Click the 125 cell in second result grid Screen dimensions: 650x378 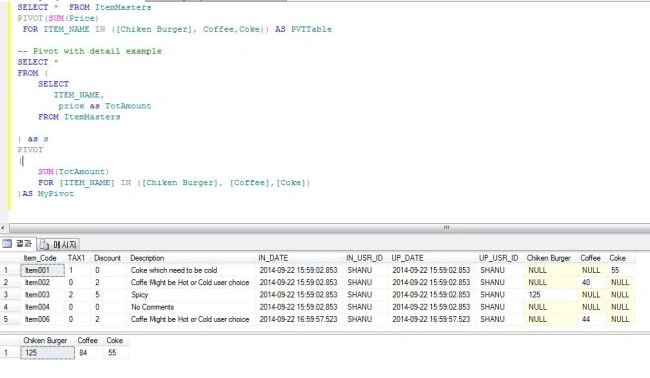point(48,353)
